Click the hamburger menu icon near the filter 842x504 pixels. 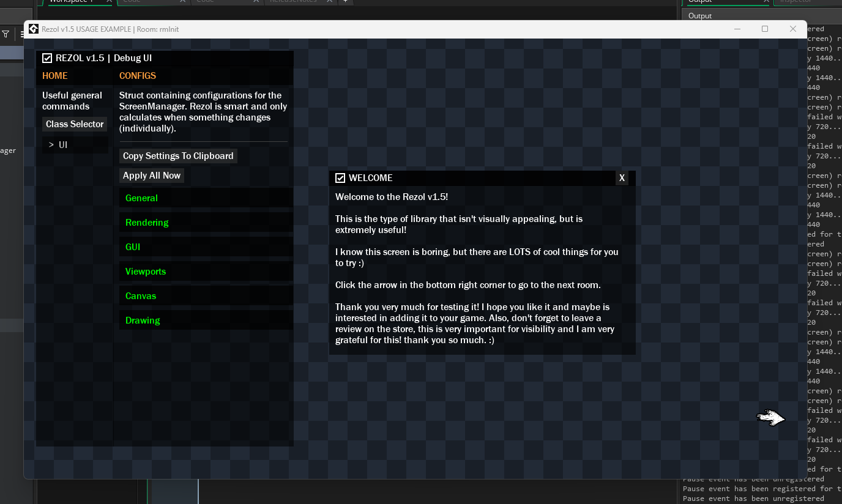(x=21, y=34)
